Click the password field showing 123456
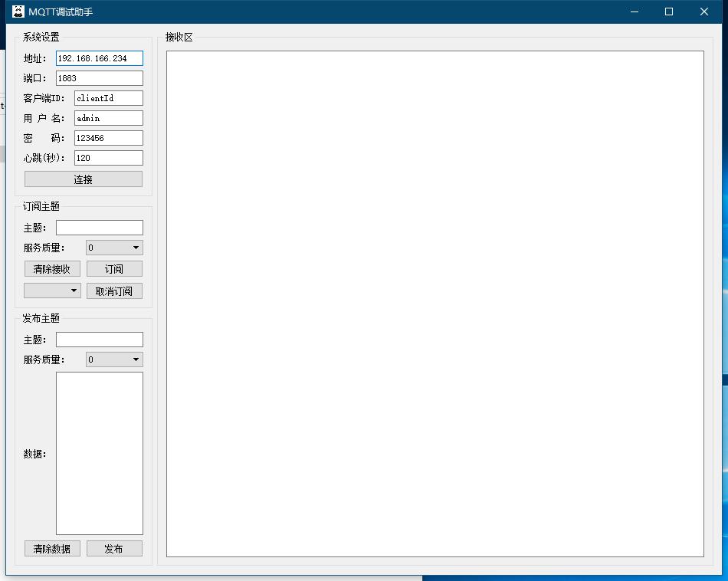Image resolution: width=728 pixels, height=581 pixels. [109, 138]
